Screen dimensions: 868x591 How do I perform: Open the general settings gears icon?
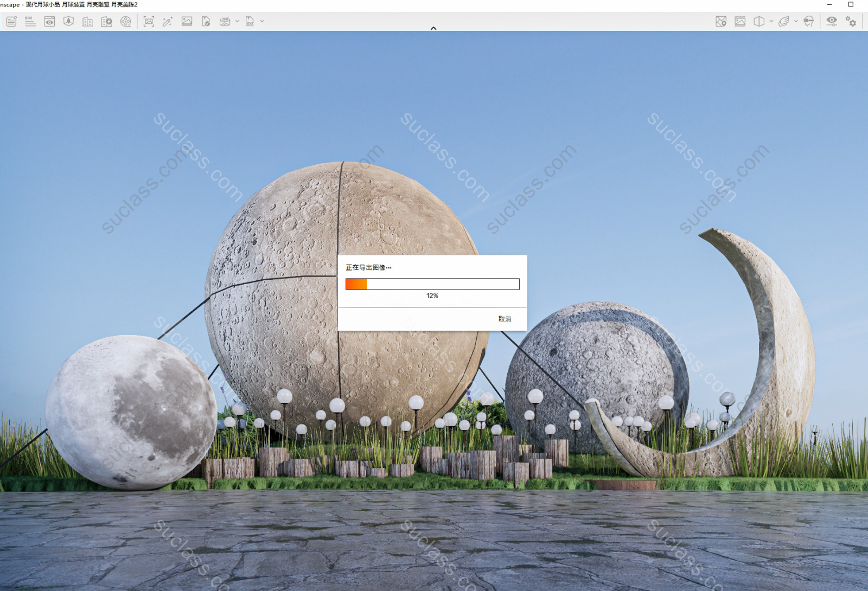(x=851, y=22)
